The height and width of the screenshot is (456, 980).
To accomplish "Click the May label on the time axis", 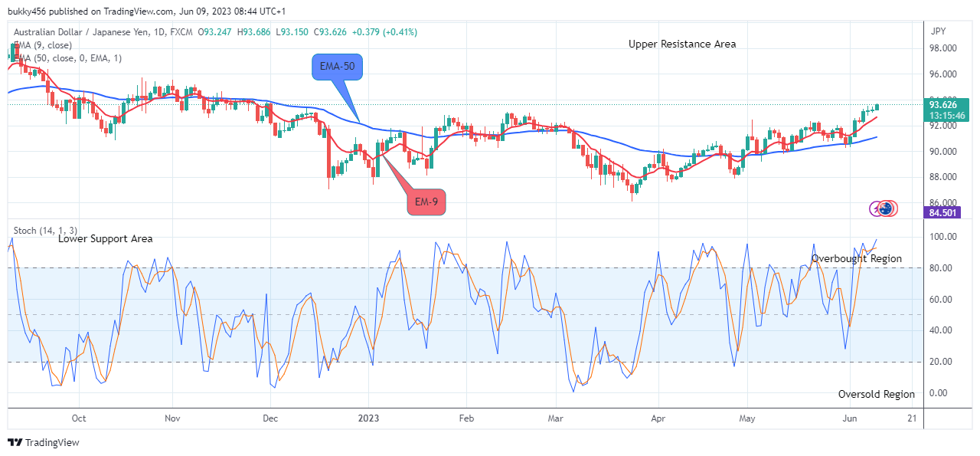I will 748,418.
